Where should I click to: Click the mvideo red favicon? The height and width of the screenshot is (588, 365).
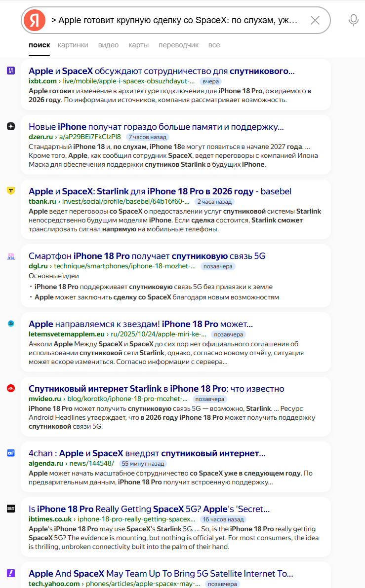click(x=11, y=388)
